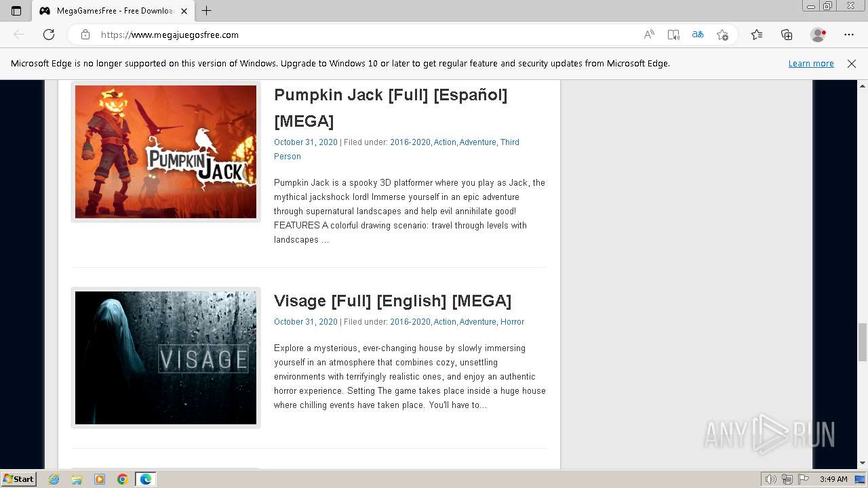Open File Explorer from the taskbar
The width and height of the screenshot is (868, 488).
coord(77,479)
